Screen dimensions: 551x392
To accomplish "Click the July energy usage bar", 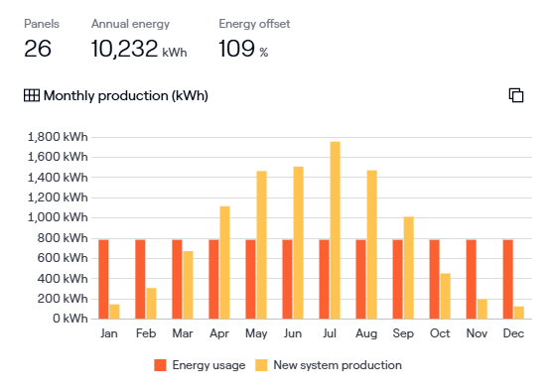I will point(324,280).
